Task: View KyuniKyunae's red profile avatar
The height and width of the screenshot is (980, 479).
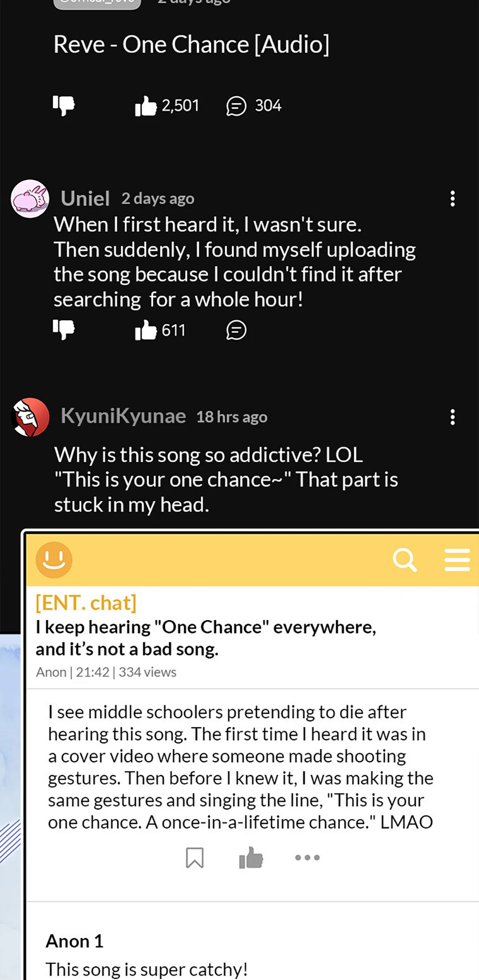Action: (x=30, y=417)
